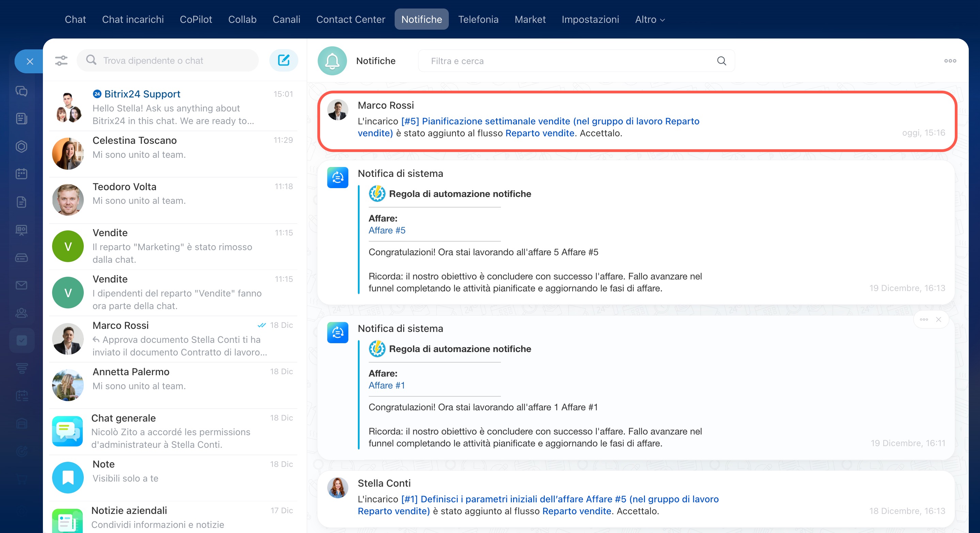Screen dimensions: 980x533
Task: Click the search magnifier in Filtra e cerca
Action: click(721, 61)
